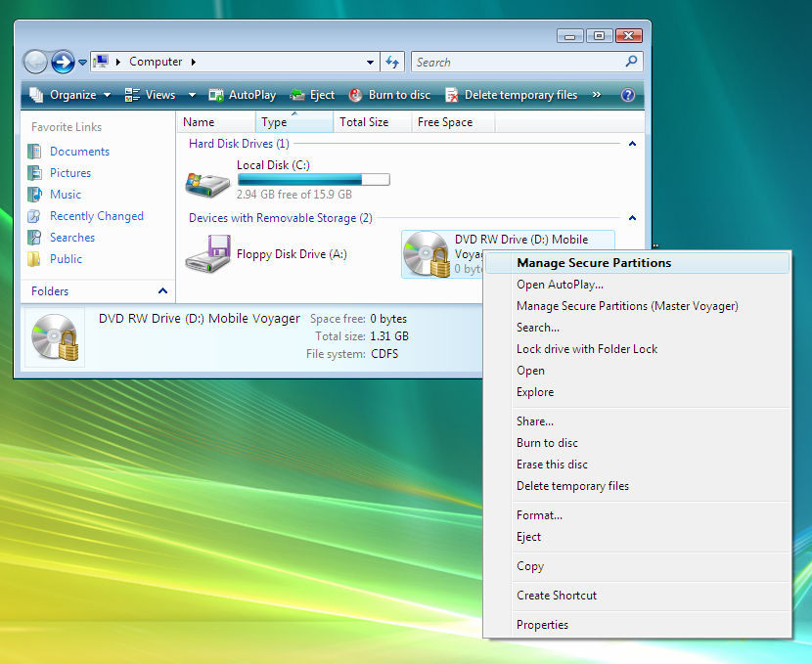Click the Forward navigation arrow button
This screenshot has height=664, width=812.
tap(63, 63)
